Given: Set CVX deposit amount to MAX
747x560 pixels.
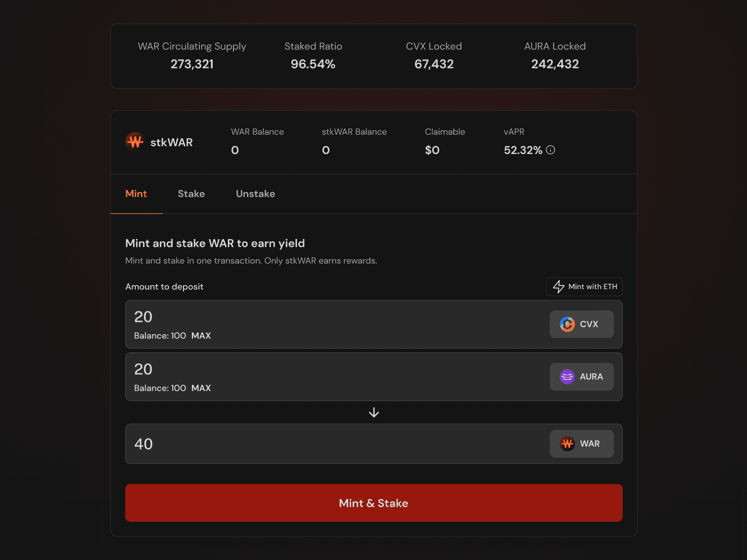Looking at the screenshot, I should [201, 336].
